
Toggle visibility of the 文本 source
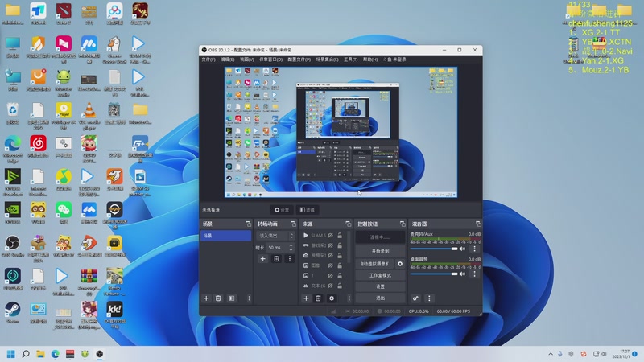point(330,286)
